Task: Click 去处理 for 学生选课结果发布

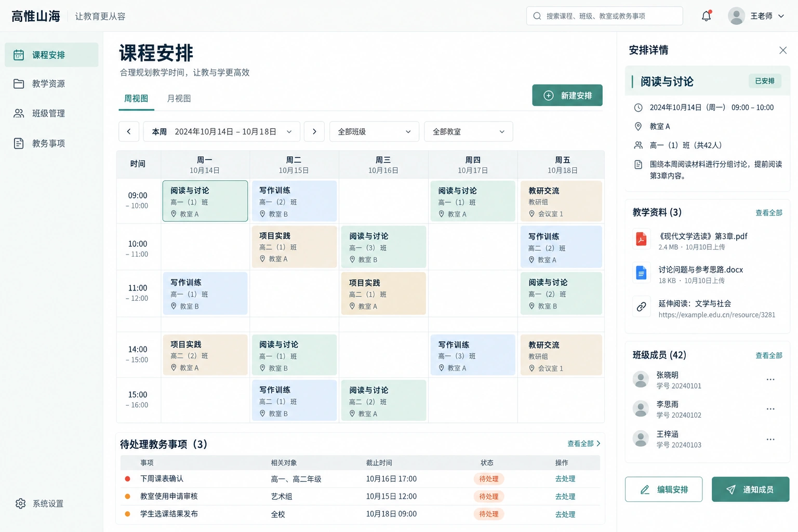Action: (565, 514)
